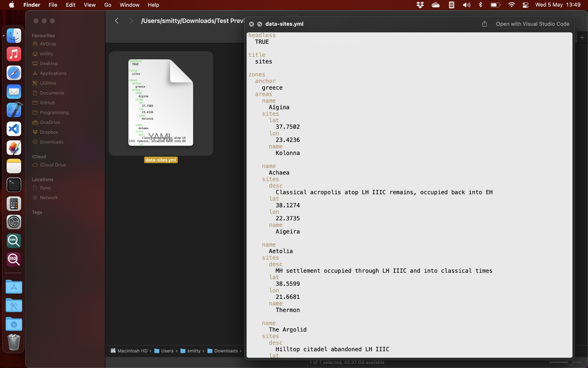
Task: Open the View menu
Action: [90, 5]
